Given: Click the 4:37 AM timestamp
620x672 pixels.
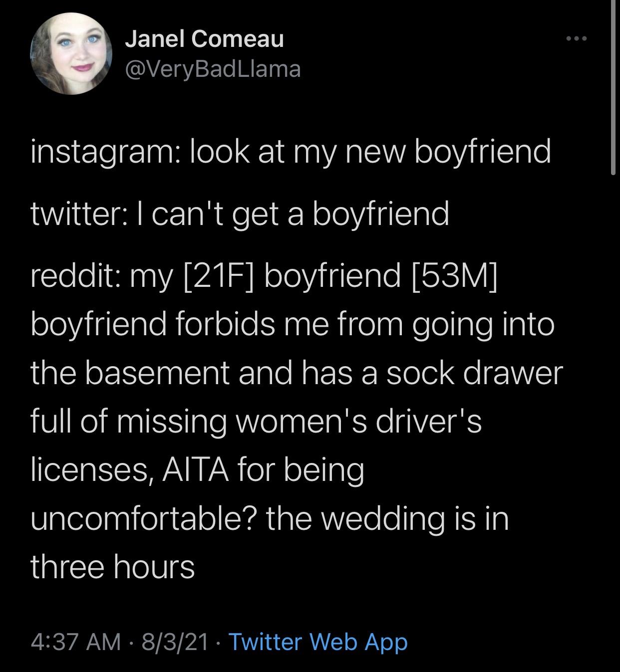Looking at the screenshot, I should 75,642.
